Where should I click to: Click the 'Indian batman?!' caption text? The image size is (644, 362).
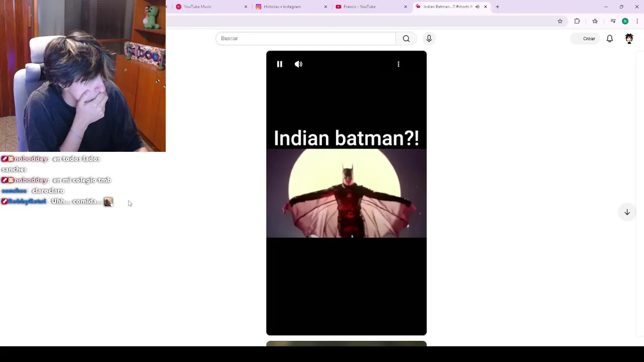[346, 138]
